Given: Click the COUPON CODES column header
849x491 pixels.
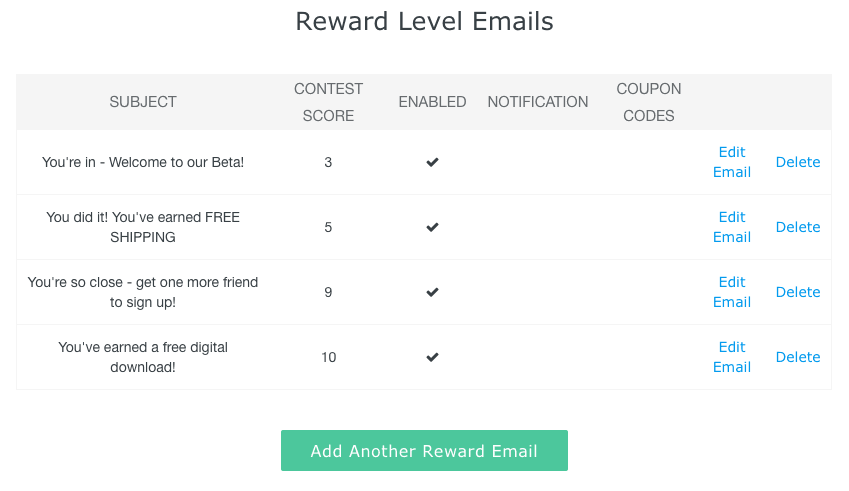Looking at the screenshot, I should [x=649, y=102].
